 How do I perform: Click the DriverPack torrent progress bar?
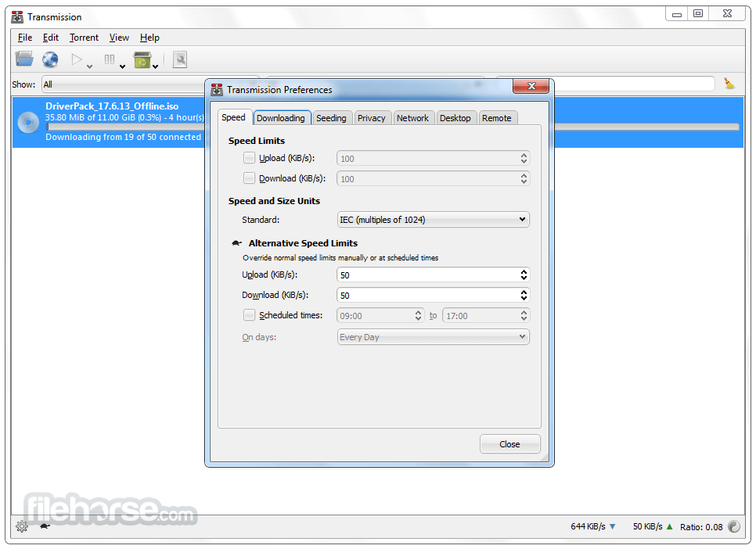[392, 127]
